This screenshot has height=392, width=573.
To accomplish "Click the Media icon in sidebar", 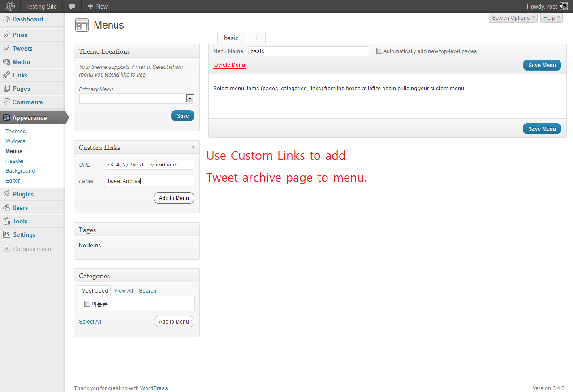I will pyautogui.click(x=6, y=62).
